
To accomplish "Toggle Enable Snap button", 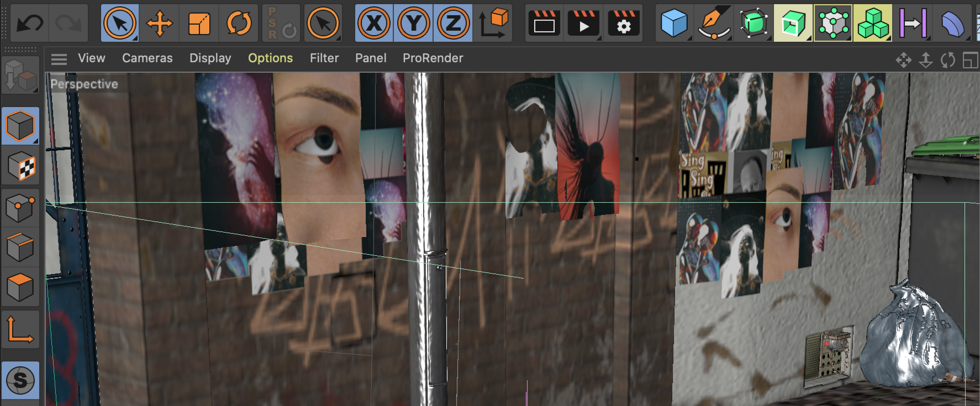I will click(20, 380).
